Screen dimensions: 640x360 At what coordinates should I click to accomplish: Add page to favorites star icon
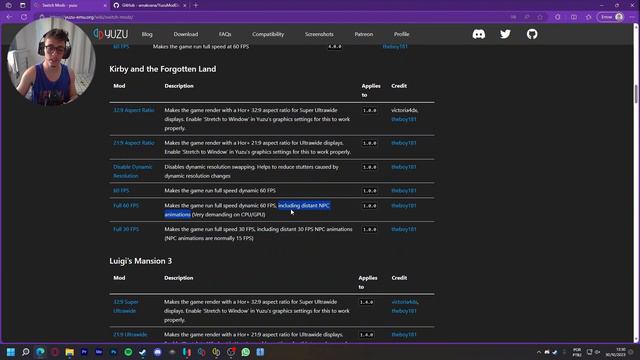(540, 17)
